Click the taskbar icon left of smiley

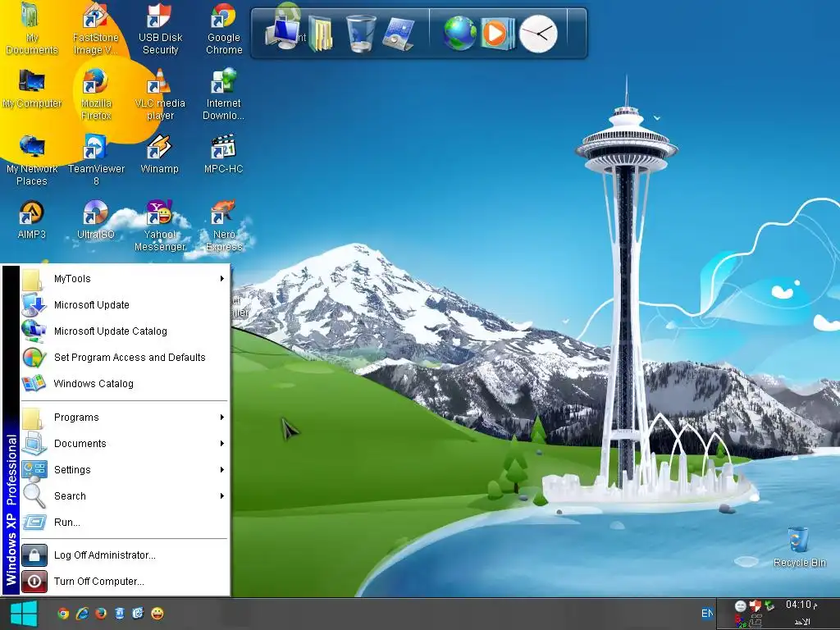tap(138, 614)
